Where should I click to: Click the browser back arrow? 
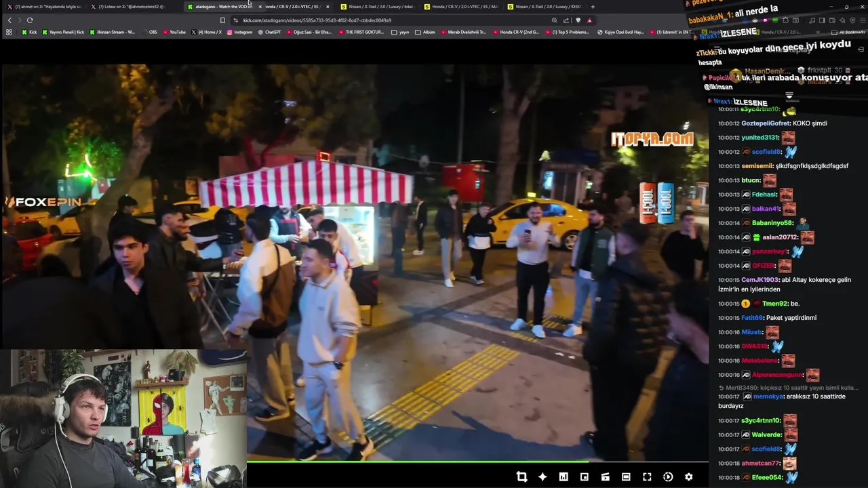[x=9, y=20]
